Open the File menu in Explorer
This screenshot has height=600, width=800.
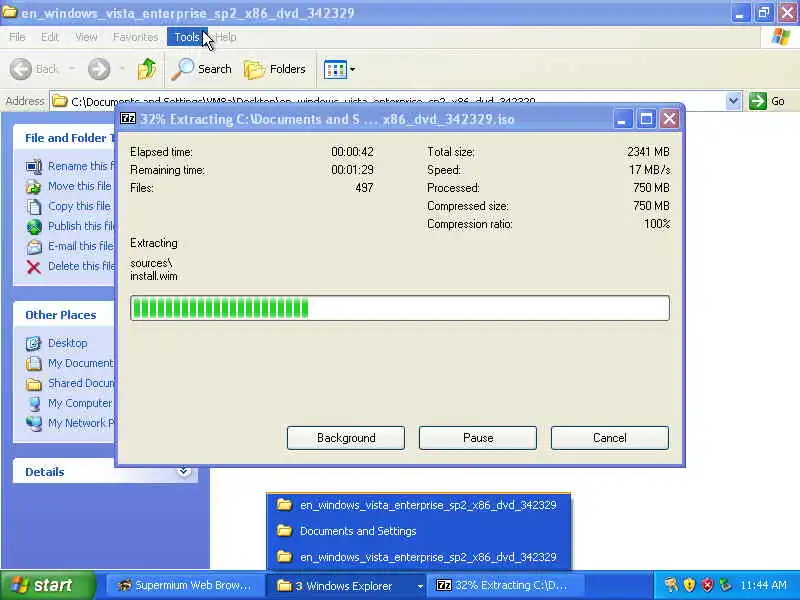17,37
